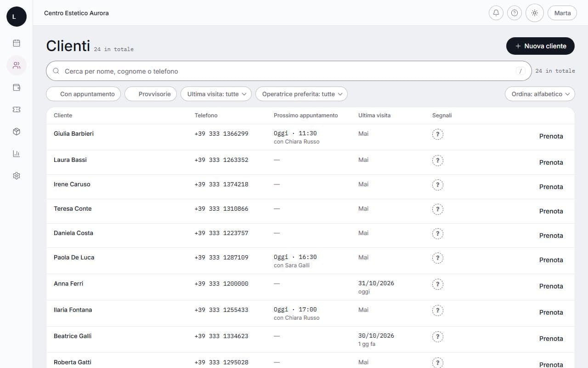Select the clients people icon in the sidebar

[17, 65]
